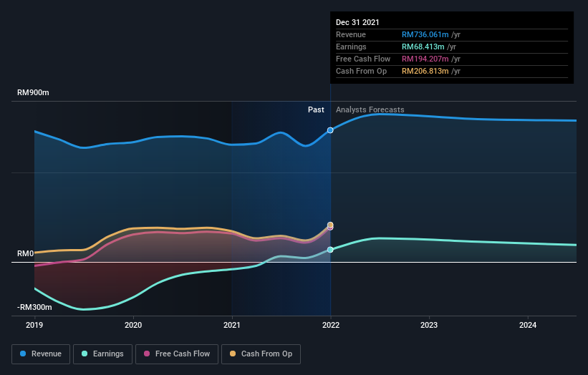The width and height of the screenshot is (588, 375).
Task: Select the Past label on chart
Action: [316, 110]
